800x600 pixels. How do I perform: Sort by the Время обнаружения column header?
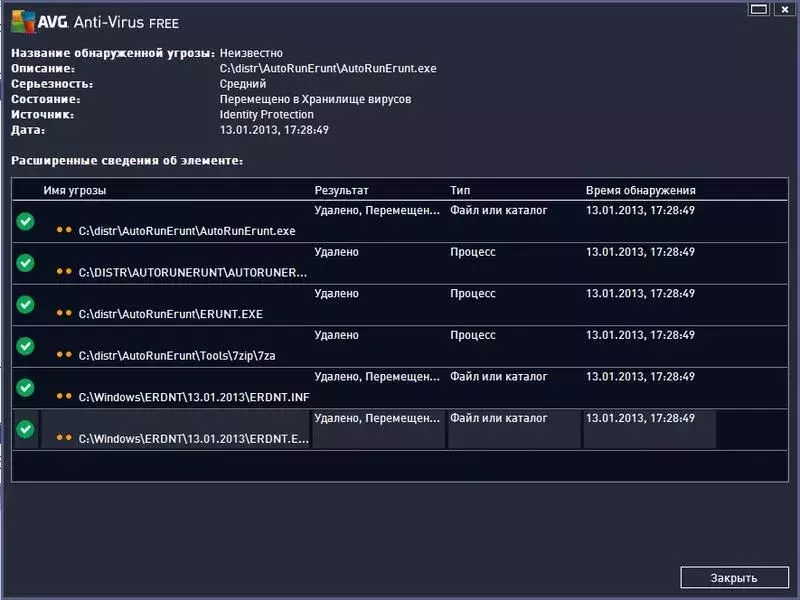point(640,190)
